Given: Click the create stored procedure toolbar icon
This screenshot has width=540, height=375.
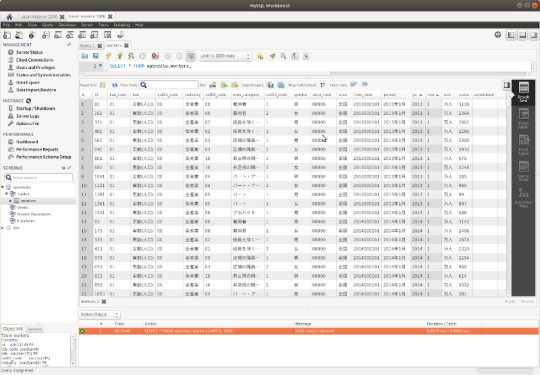Looking at the screenshot, I should tap(82, 35).
